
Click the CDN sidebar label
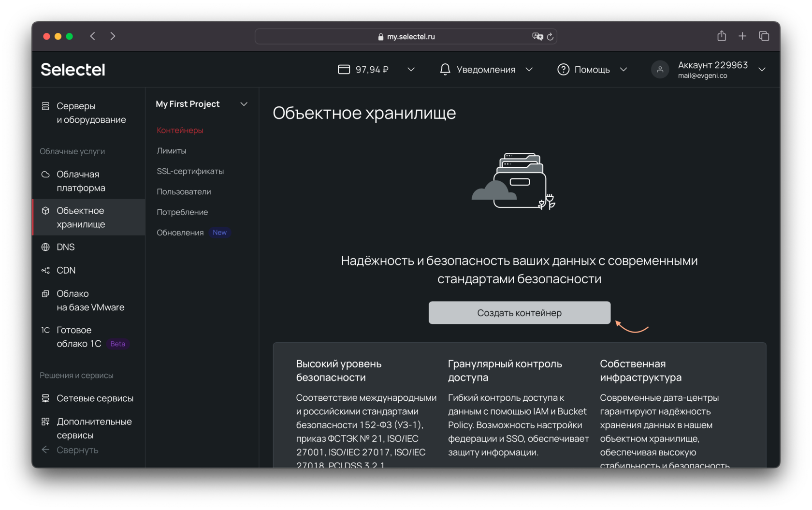[x=66, y=270]
